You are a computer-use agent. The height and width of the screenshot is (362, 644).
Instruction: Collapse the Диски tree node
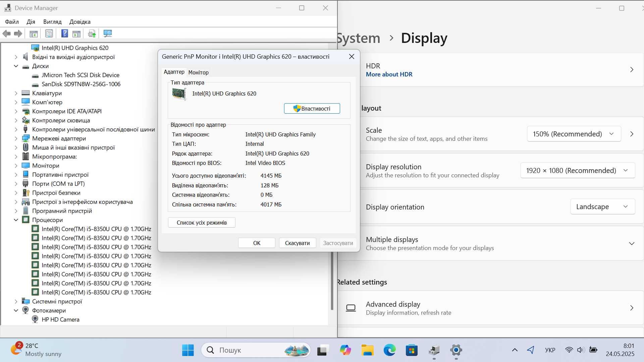coord(16,66)
